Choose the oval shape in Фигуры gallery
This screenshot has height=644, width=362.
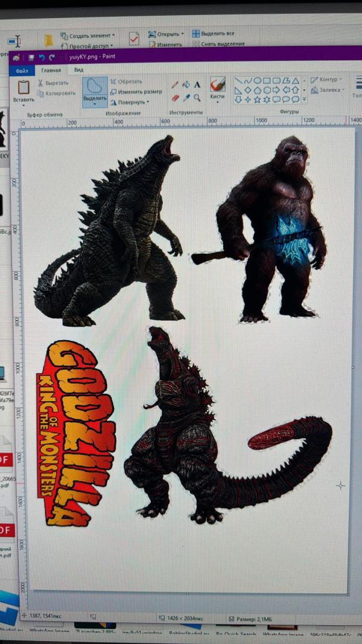pos(257,80)
